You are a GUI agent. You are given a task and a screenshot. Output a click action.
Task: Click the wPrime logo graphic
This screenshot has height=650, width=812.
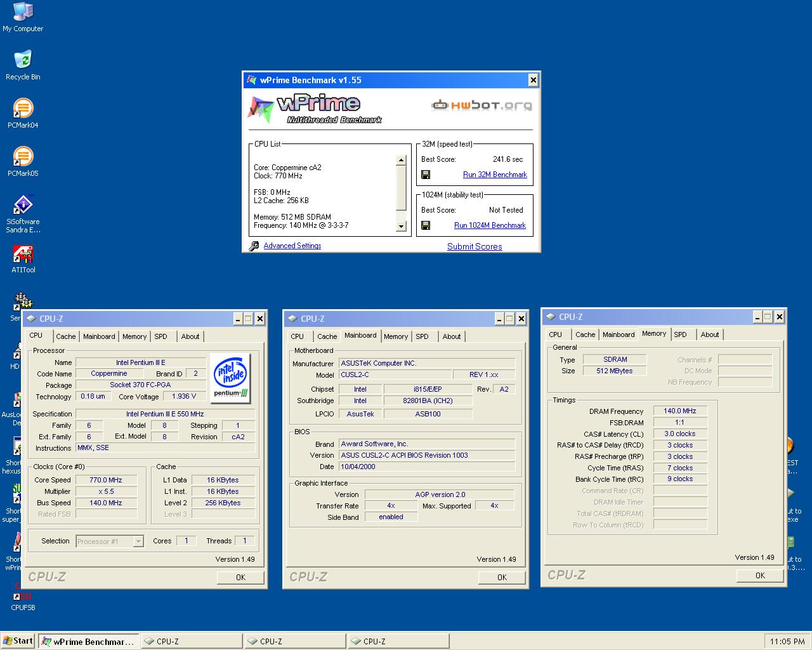coord(314,109)
